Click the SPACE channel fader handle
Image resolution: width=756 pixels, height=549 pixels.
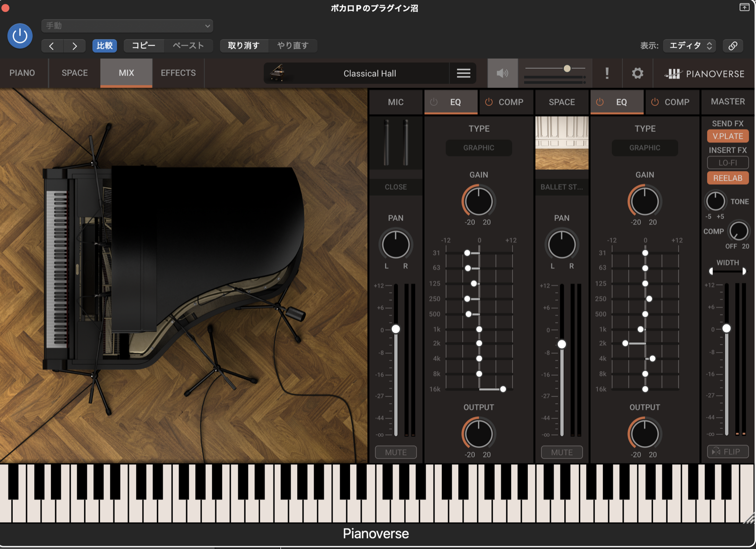click(x=562, y=344)
